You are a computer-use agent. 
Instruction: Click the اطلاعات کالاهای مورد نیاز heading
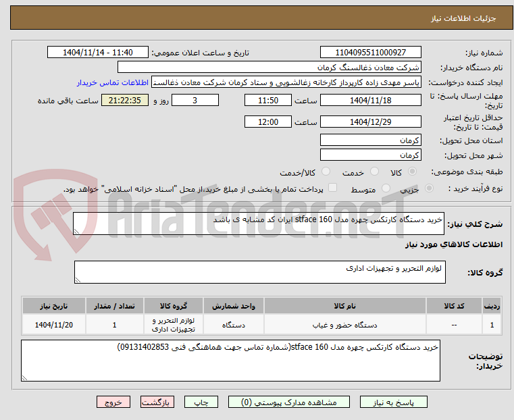pos(454,244)
